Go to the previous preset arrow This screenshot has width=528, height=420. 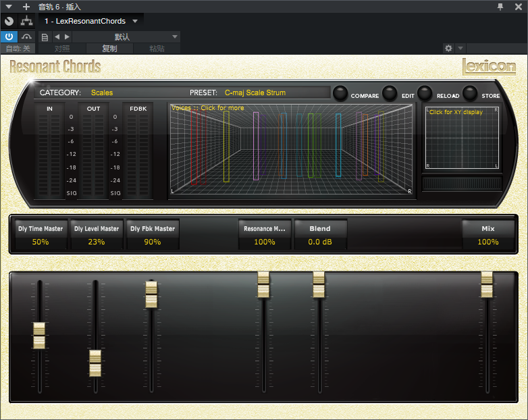point(57,36)
